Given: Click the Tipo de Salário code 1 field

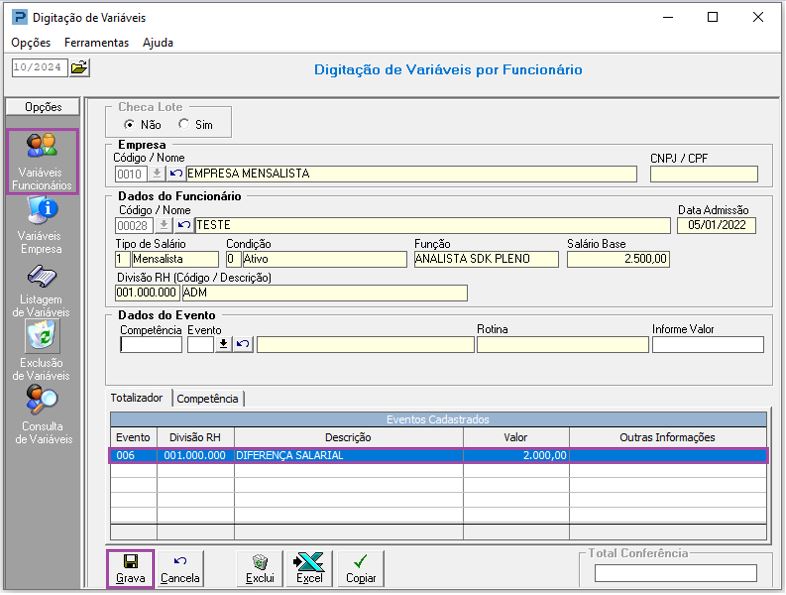Looking at the screenshot, I should (122, 259).
